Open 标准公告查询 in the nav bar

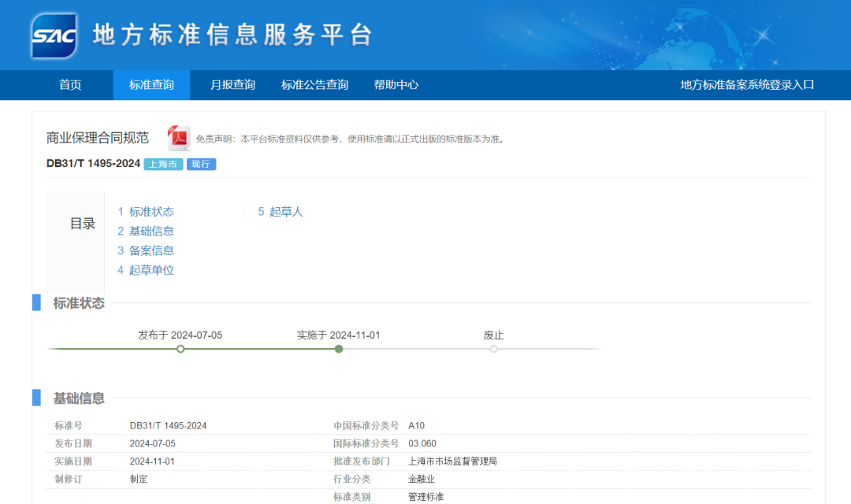(x=314, y=84)
